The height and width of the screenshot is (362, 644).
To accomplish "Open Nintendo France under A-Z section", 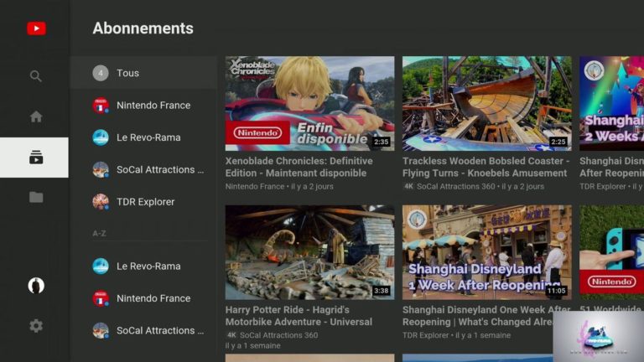I will pyautogui.click(x=153, y=298).
